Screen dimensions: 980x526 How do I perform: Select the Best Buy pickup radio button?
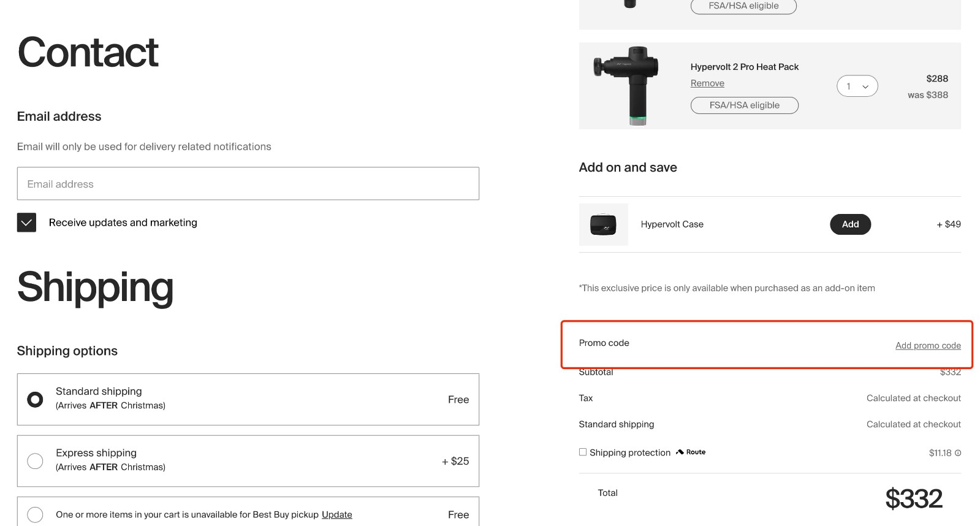36,514
